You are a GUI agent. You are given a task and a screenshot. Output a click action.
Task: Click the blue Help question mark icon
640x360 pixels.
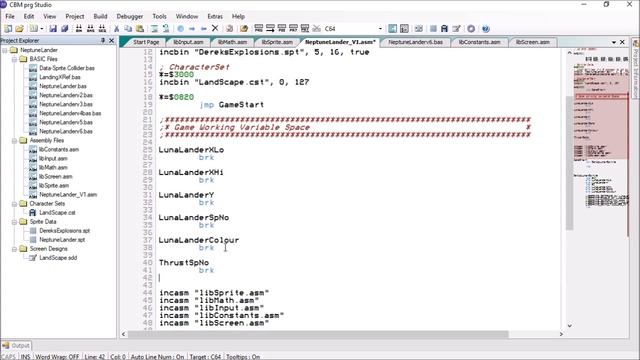tap(485, 29)
